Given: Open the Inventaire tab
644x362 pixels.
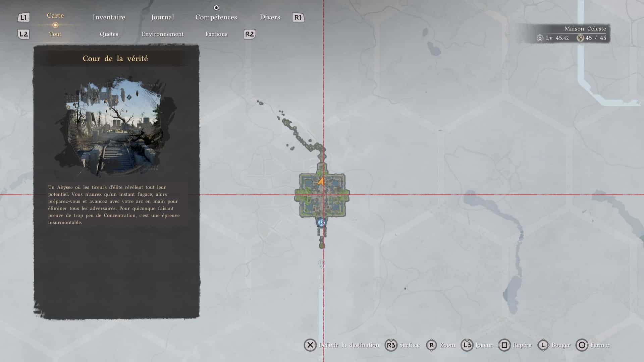Looking at the screenshot, I should coord(109,17).
